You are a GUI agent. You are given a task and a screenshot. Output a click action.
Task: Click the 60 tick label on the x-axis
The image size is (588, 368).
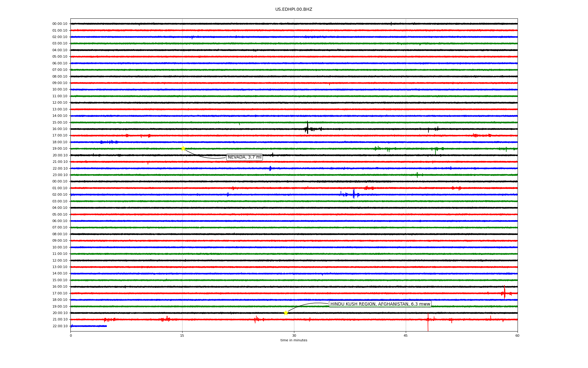[x=517, y=335]
